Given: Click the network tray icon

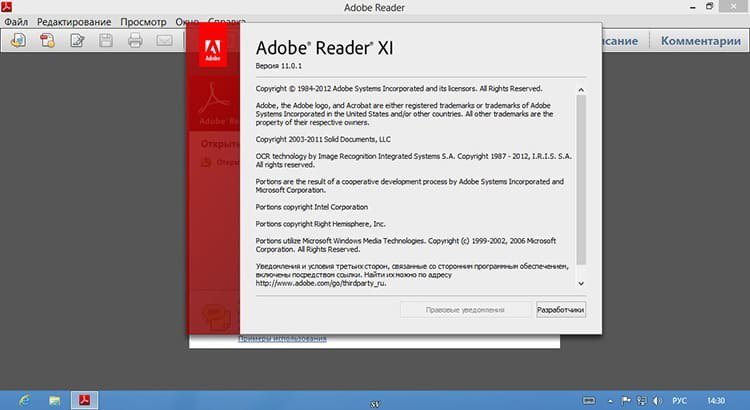Looking at the screenshot, I should pyautogui.click(x=641, y=400).
